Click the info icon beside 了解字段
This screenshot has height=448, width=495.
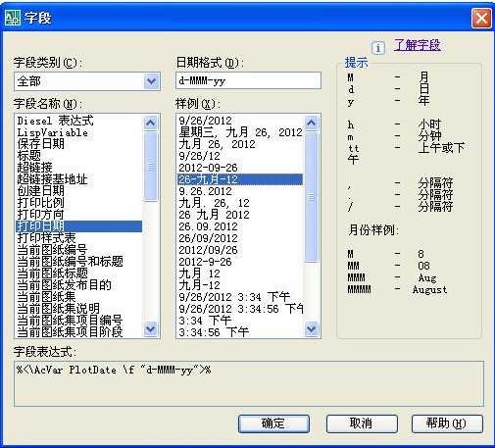pyautogui.click(x=378, y=48)
